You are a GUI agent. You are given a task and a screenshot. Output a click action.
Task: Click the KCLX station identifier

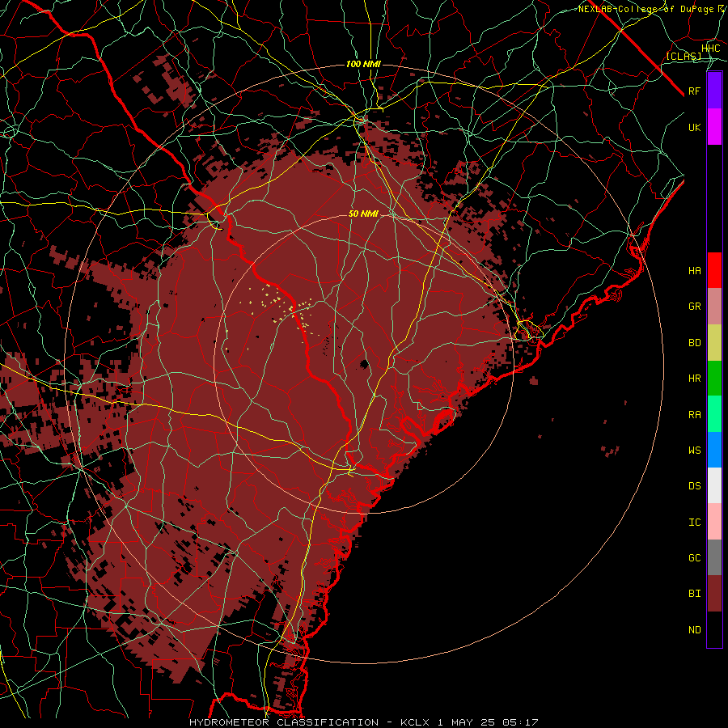click(x=417, y=722)
